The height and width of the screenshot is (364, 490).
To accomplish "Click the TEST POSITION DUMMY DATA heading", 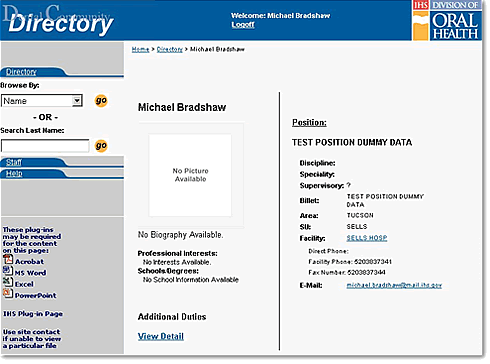I will 352,143.
